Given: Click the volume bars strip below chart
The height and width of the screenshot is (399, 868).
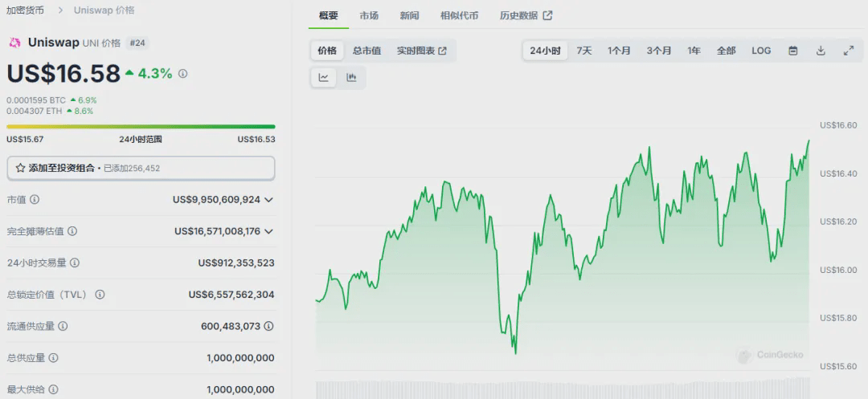Looking at the screenshot, I should click(x=563, y=388).
